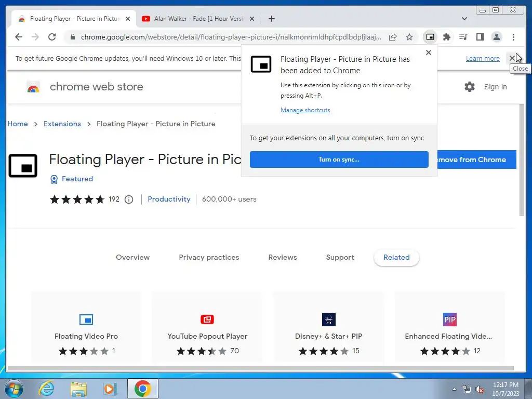Bookmark this tab with star icon
The image size is (532, 399).
click(x=409, y=37)
